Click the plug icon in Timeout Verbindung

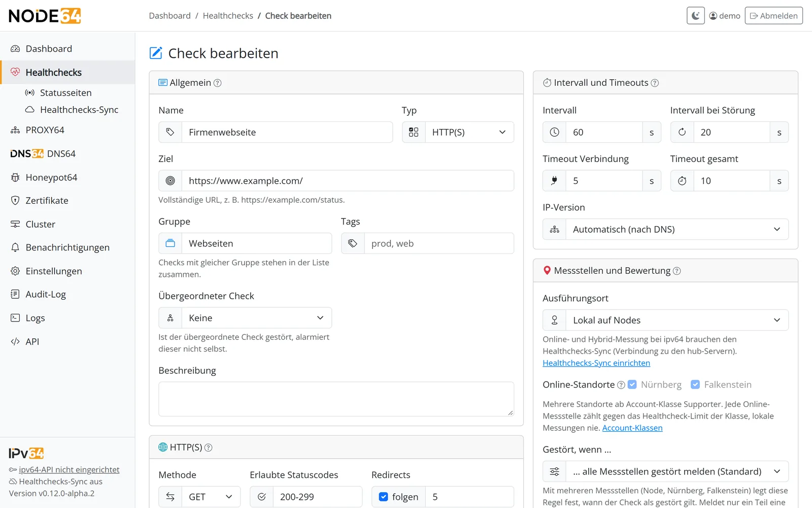[x=554, y=181]
